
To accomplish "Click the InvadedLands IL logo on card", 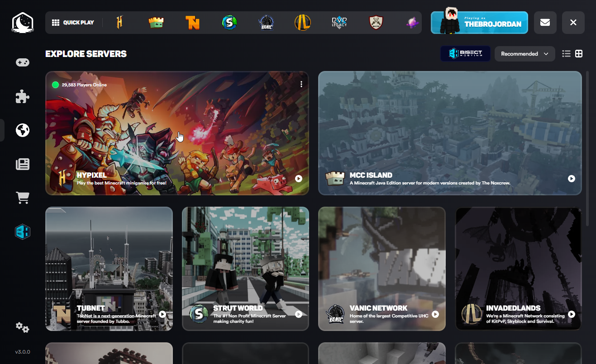I will point(472,314).
